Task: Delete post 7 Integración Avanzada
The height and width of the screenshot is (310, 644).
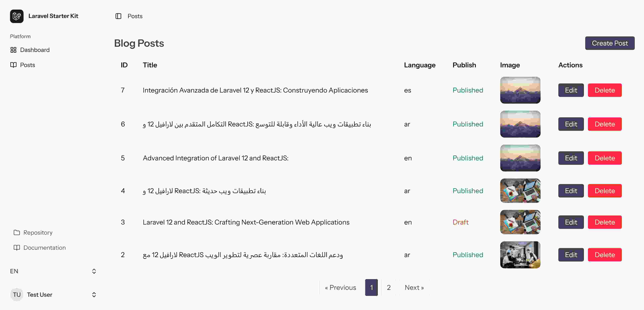Action: pyautogui.click(x=605, y=90)
